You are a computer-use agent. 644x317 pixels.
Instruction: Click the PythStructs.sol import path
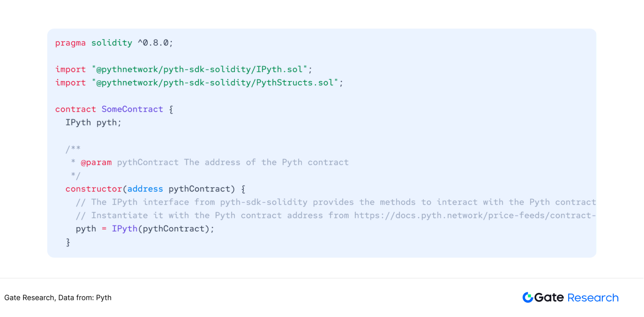[215, 83]
